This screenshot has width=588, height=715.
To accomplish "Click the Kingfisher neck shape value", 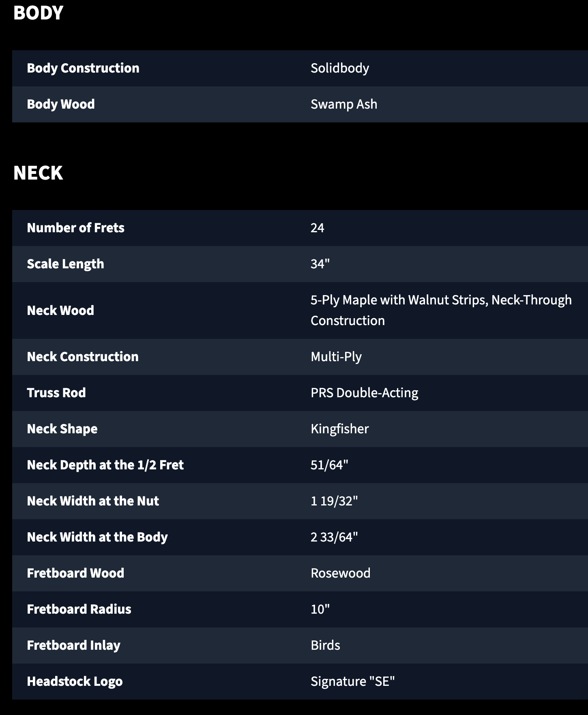I will tap(340, 429).
